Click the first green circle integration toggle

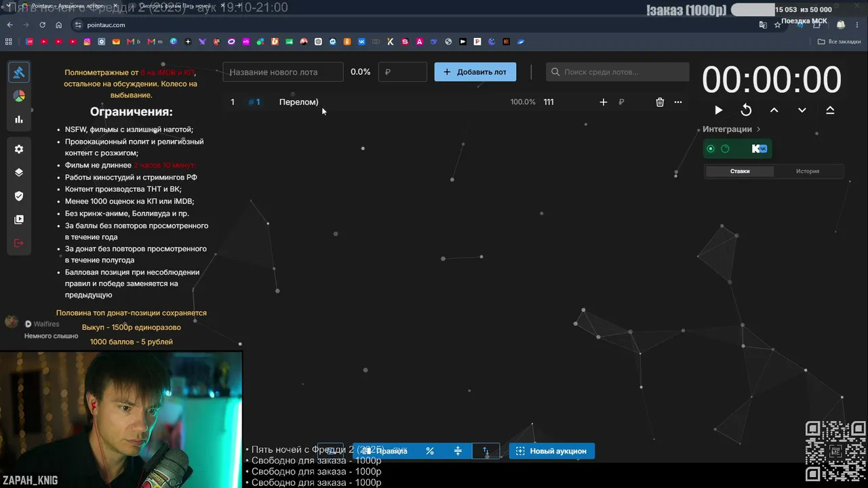click(x=711, y=149)
